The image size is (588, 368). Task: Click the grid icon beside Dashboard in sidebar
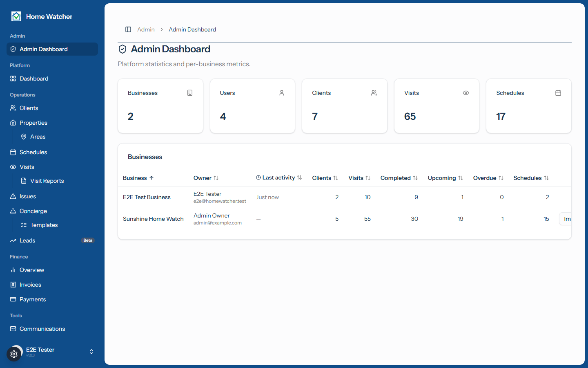click(13, 79)
